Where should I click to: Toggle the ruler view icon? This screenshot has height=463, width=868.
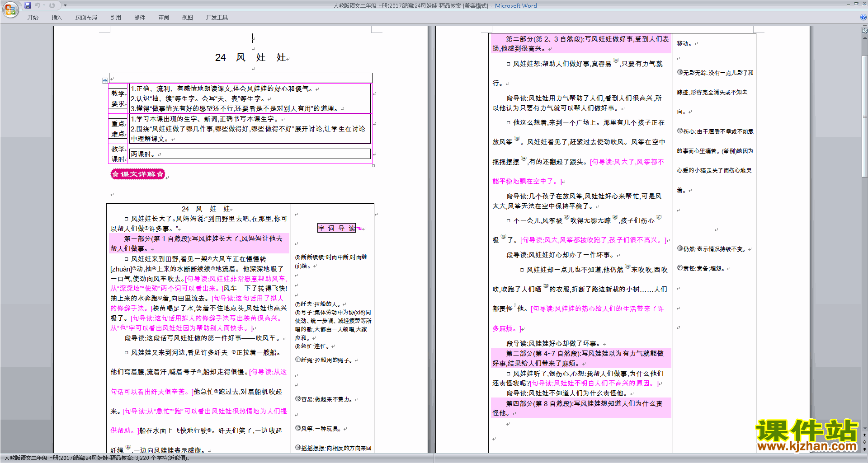coord(865,31)
